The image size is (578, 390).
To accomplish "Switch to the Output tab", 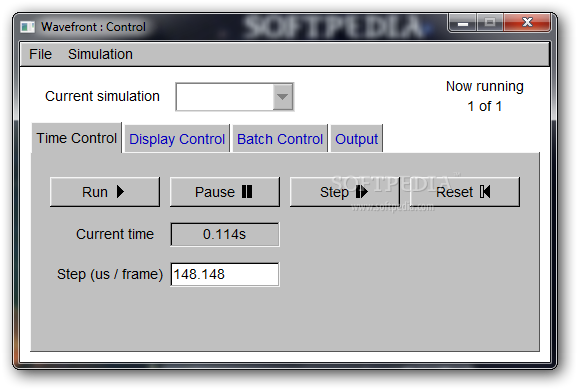I will tap(356, 139).
